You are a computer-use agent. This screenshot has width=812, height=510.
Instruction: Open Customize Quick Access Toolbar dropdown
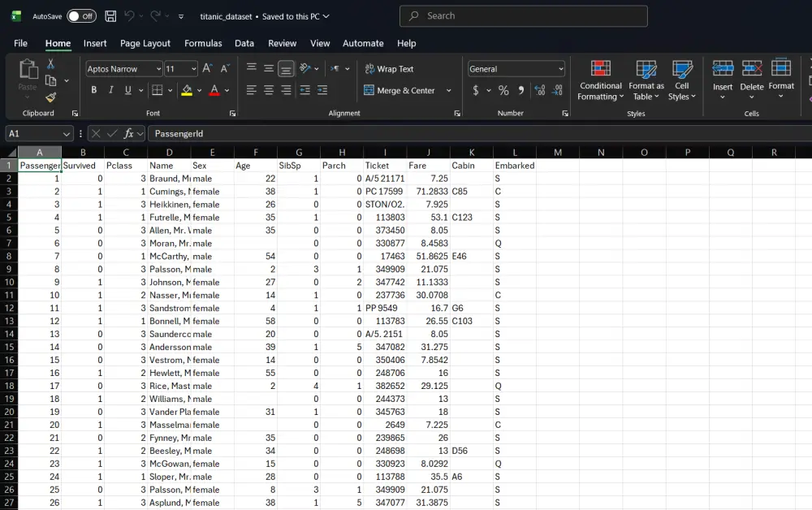tap(181, 16)
